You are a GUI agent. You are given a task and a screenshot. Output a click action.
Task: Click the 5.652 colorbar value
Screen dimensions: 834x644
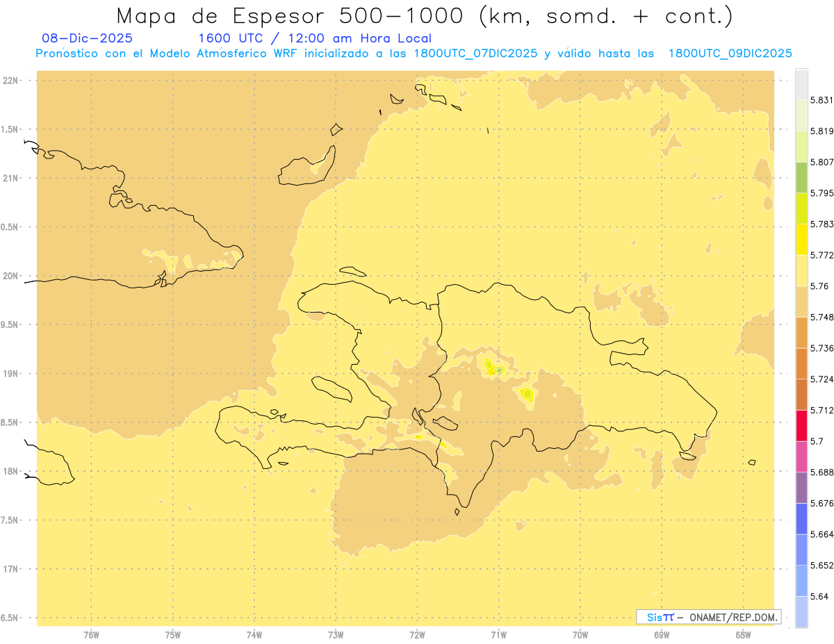point(821,565)
